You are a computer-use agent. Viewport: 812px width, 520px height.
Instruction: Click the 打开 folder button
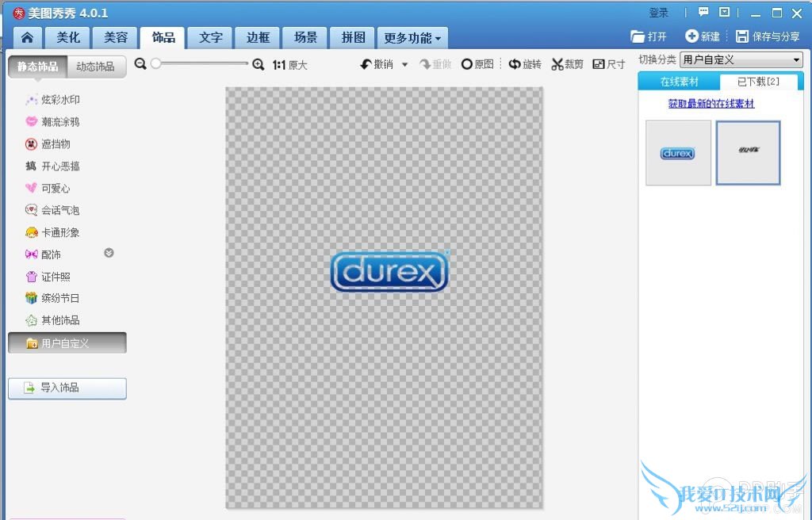pos(649,36)
